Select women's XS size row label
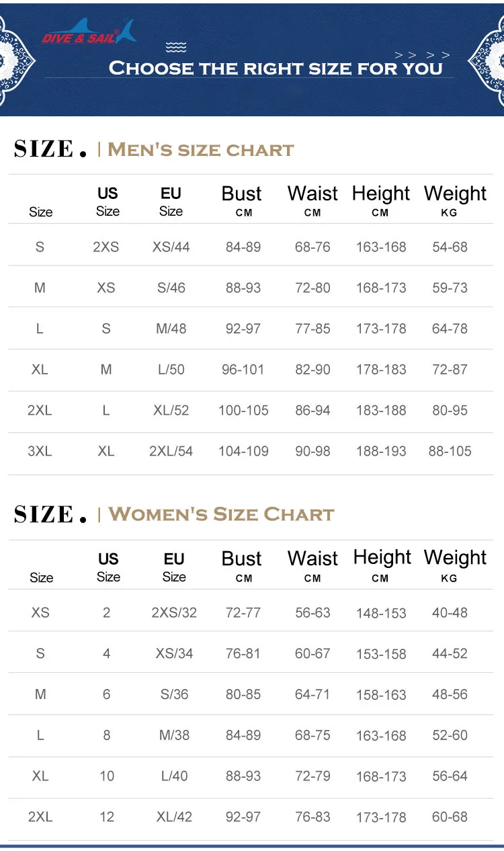Viewport: 504px width, 851px height. point(40,612)
